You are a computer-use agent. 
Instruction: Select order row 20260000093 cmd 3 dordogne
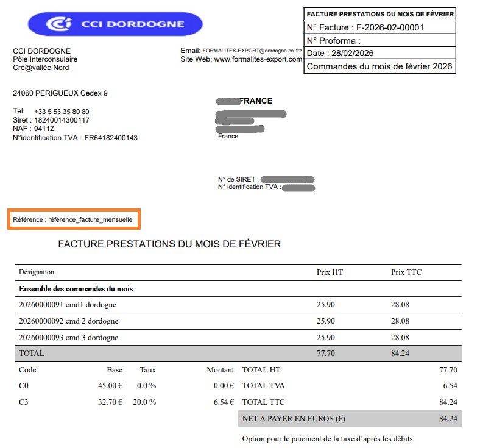pyautogui.click(x=69, y=337)
